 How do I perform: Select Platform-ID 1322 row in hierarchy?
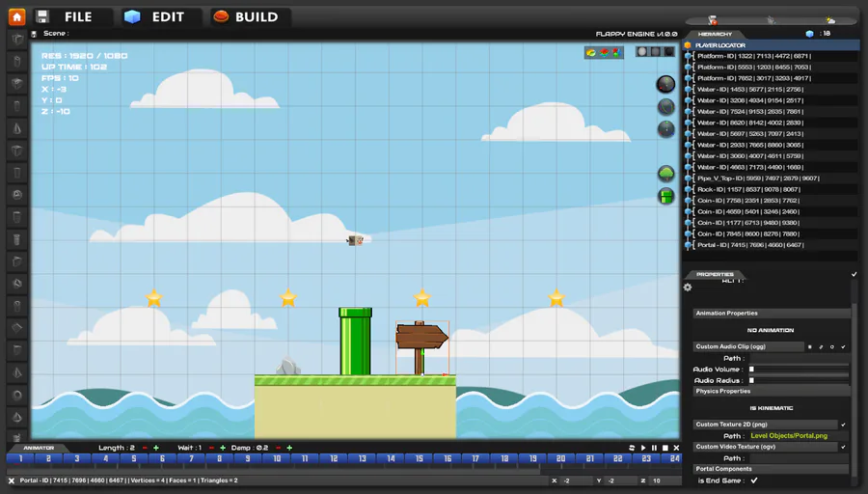pyautogui.click(x=772, y=56)
